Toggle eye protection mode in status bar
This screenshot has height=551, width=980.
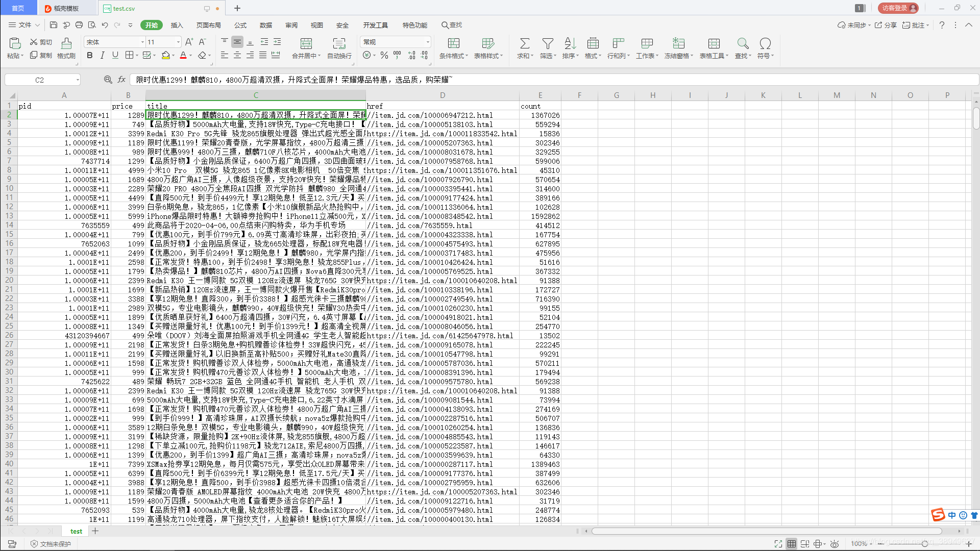point(835,544)
